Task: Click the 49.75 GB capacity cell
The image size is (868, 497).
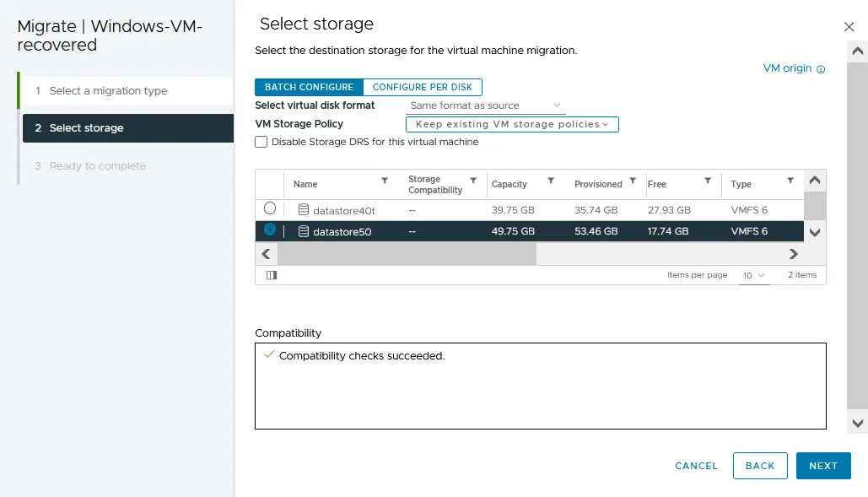Action: [513, 231]
